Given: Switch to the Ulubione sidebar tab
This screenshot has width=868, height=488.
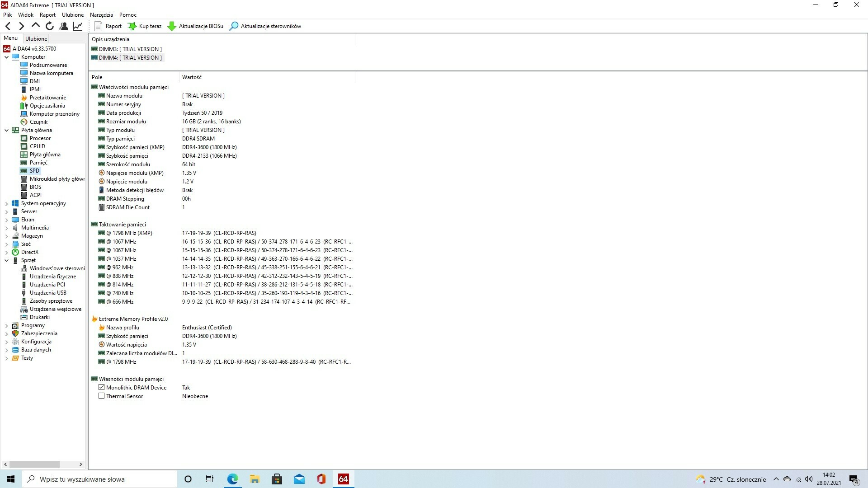Looking at the screenshot, I should (36, 39).
